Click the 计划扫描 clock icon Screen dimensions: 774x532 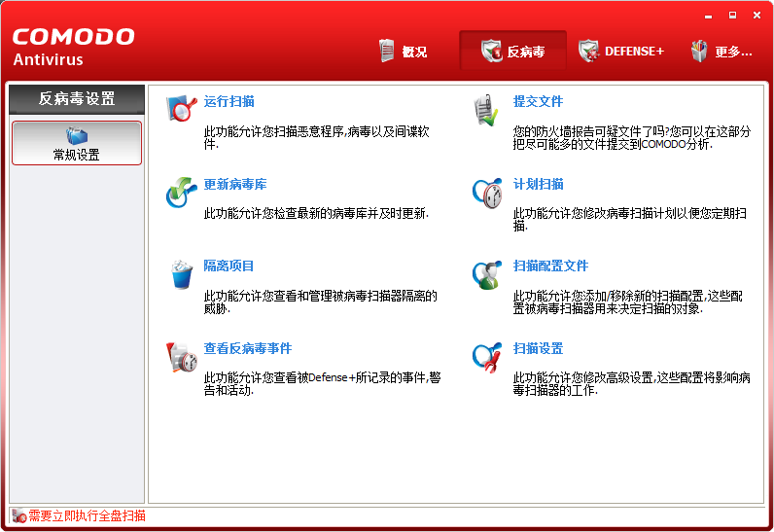point(487,193)
